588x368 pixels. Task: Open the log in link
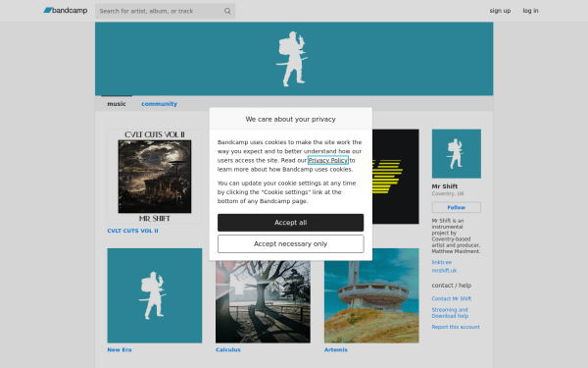530,11
